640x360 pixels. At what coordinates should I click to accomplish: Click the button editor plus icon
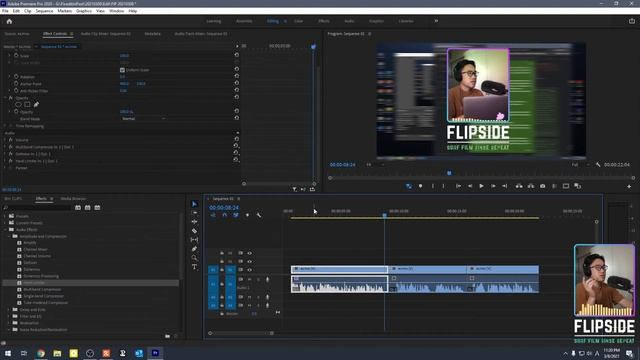pos(629,187)
